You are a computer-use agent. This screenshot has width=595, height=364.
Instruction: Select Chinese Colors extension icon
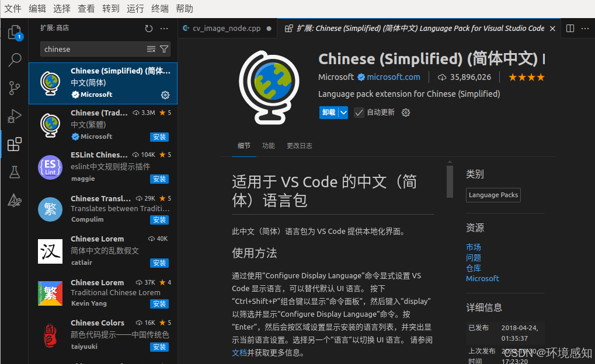pyautogui.click(x=50, y=335)
